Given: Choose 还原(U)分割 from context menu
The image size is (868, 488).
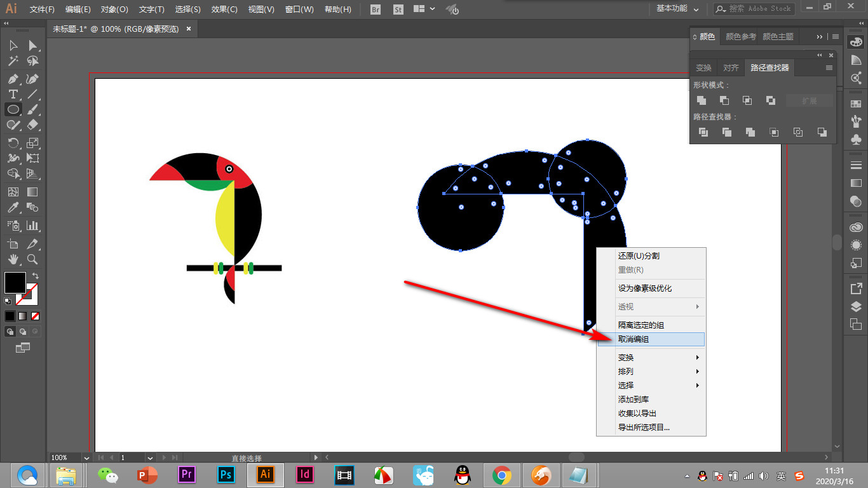Looking at the screenshot, I should pos(651,256).
